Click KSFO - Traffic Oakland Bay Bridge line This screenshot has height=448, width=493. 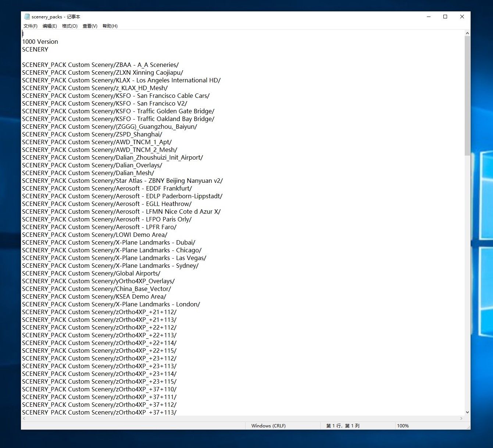[x=118, y=119]
